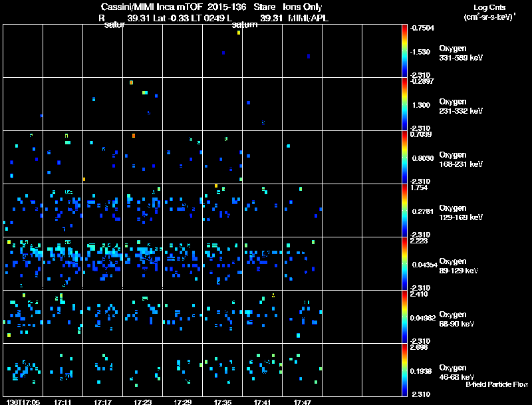Screen dimensions: 532x405
Task: Select the 'Oxygen 168-231 keV' label
Action: coord(461,160)
